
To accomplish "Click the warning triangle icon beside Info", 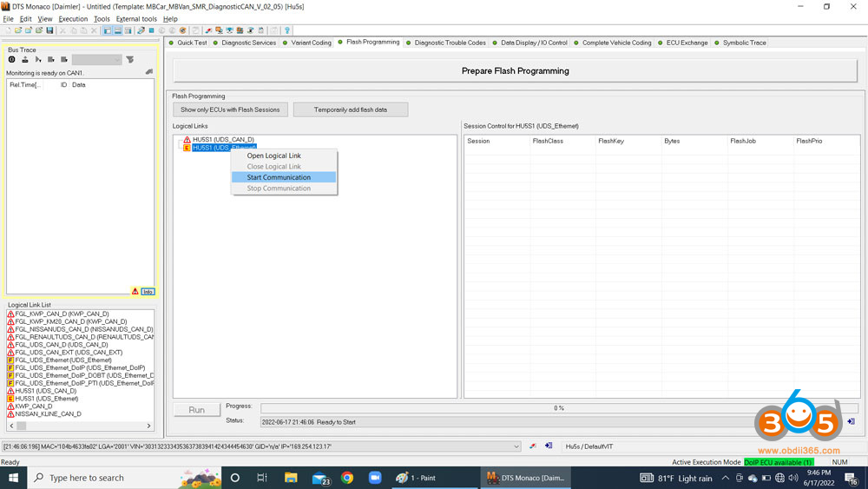I will (x=135, y=292).
